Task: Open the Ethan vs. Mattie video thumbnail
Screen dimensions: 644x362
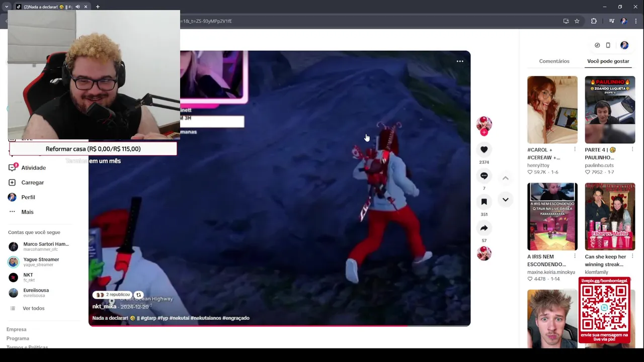Action: [610, 216]
